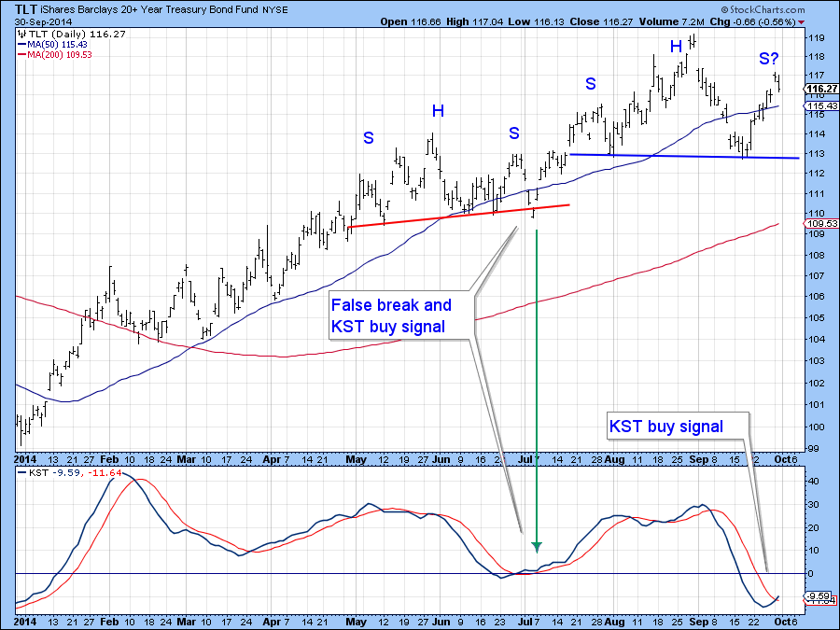Click the 119 price axis label
840x630 pixels.
click(x=816, y=38)
